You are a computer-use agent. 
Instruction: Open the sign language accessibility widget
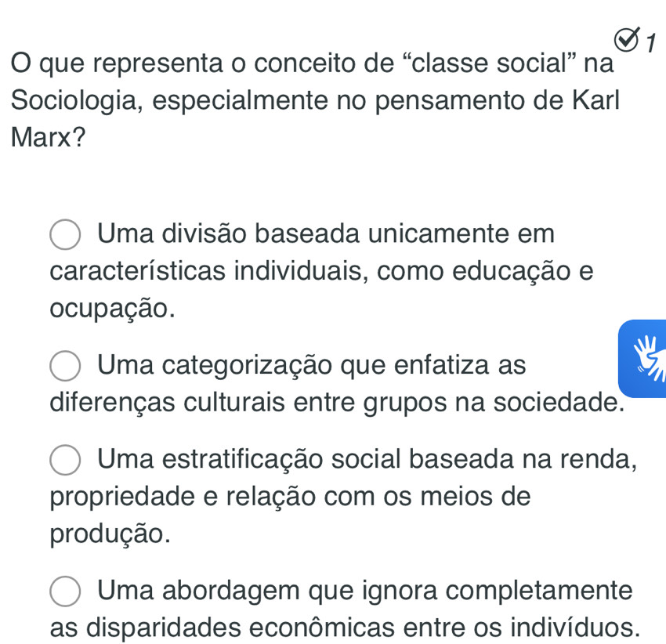[x=643, y=358]
